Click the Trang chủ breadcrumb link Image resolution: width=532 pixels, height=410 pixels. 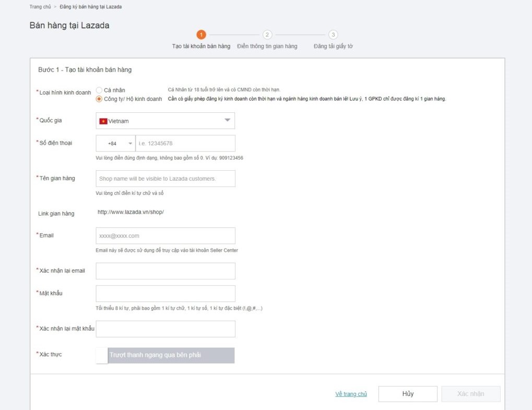[40, 7]
